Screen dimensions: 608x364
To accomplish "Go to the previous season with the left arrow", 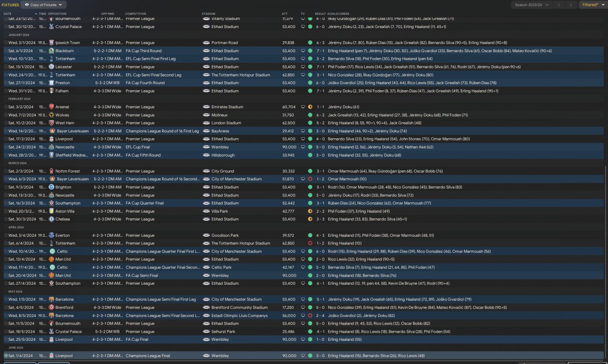I will tap(559, 5).
